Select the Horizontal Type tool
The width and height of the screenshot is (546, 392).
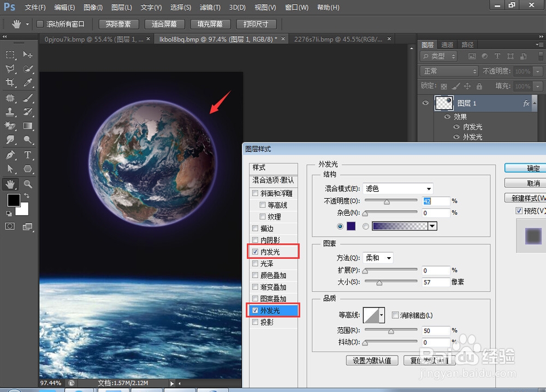click(x=27, y=155)
